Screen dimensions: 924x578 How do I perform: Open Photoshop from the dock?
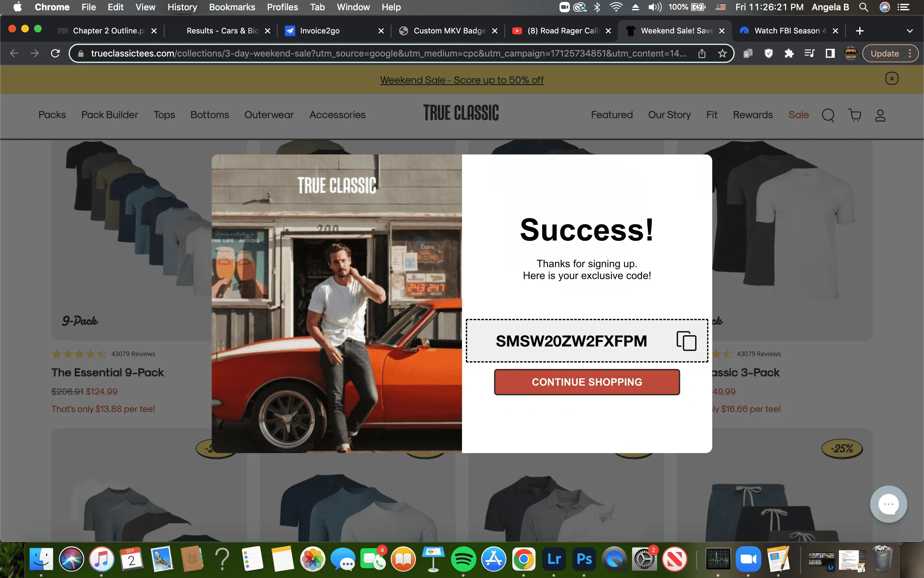pos(584,559)
